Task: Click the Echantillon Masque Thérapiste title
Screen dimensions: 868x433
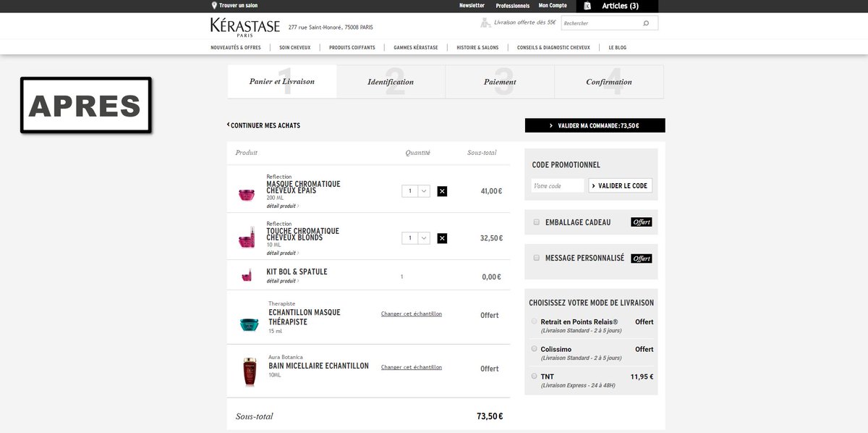Action: 305,317
